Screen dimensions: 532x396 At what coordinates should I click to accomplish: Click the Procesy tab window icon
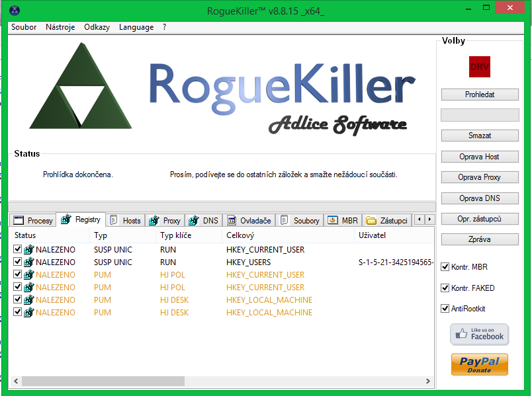(x=19, y=220)
